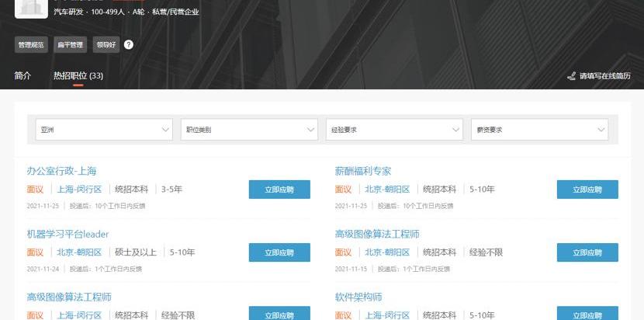Click 北京-朝阳区 under 机器学习平台leader

79,252
